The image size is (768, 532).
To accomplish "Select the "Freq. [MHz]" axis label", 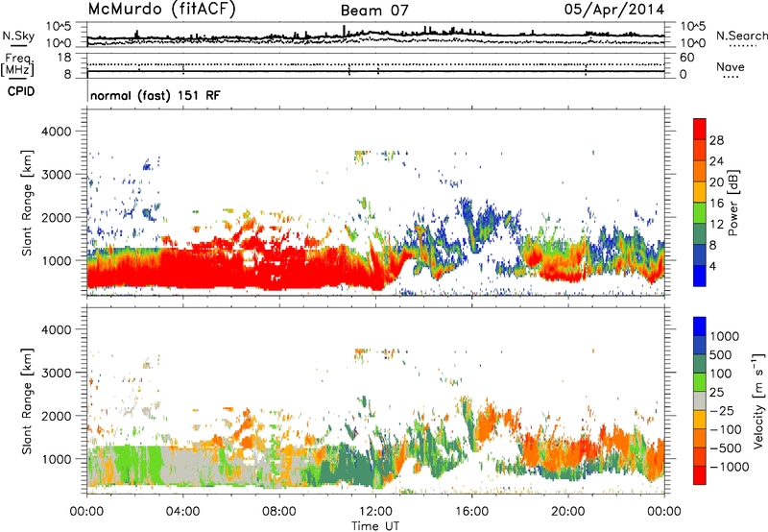I will click(18, 65).
